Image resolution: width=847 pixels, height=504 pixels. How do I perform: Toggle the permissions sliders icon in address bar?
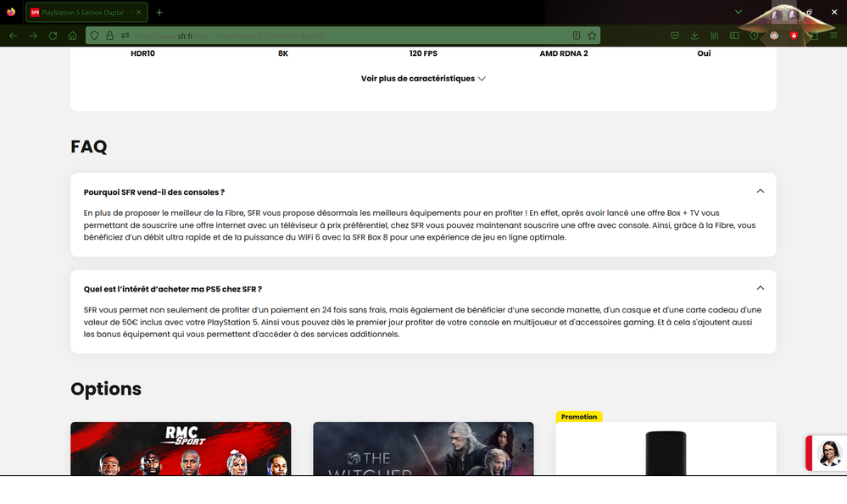[124, 36]
